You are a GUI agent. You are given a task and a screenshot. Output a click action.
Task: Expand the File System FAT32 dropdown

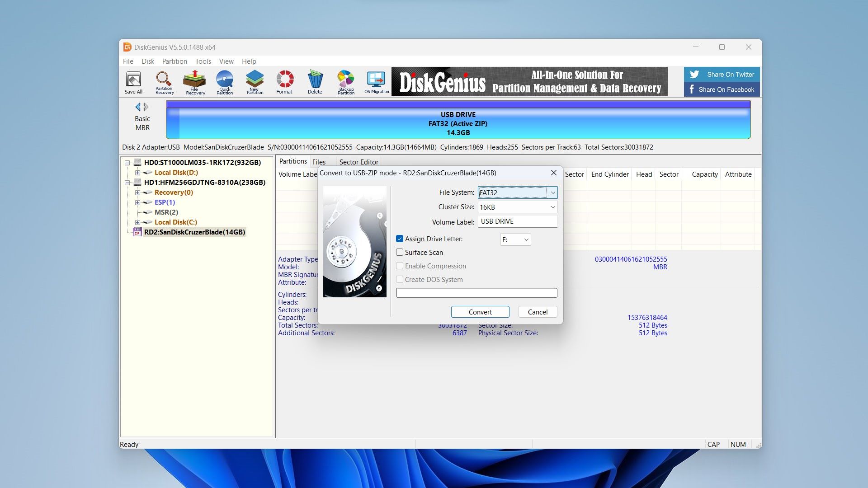(x=552, y=192)
